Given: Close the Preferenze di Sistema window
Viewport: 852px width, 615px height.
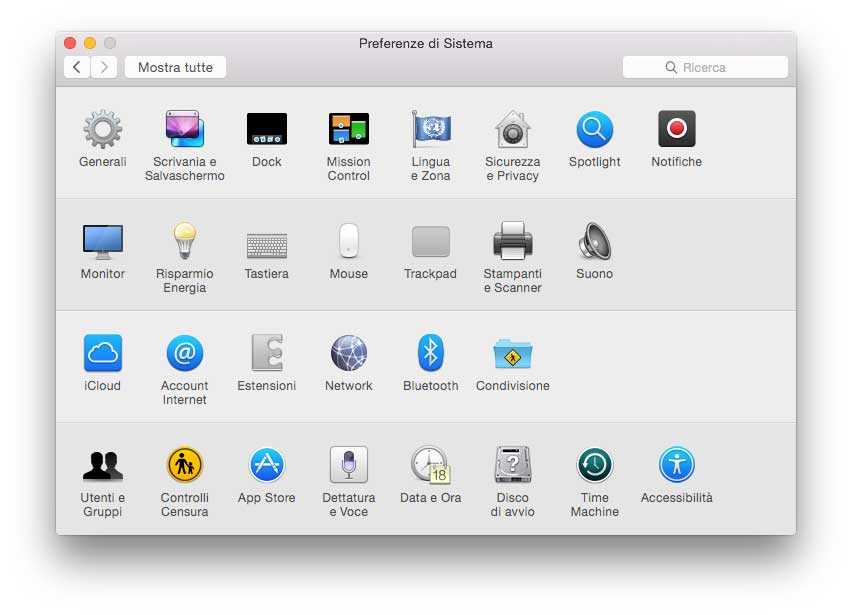Looking at the screenshot, I should [x=70, y=43].
